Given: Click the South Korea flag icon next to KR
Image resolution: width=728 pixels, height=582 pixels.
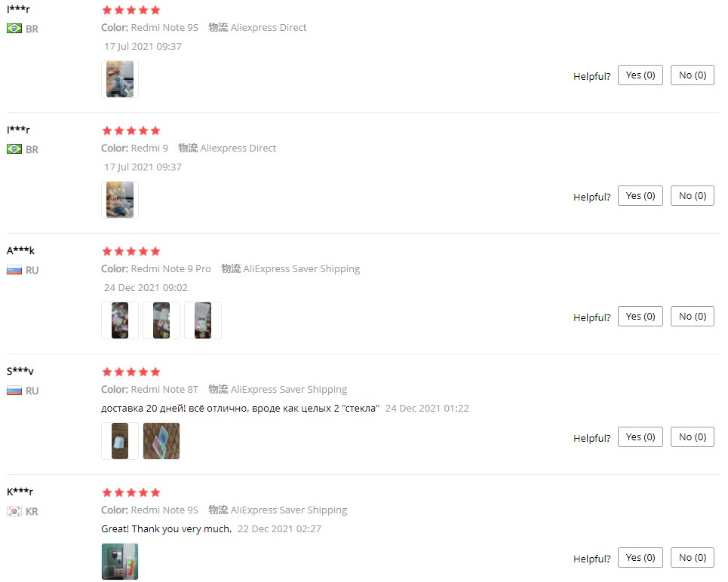Looking at the screenshot, I should pyautogui.click(x=14, y=511).
